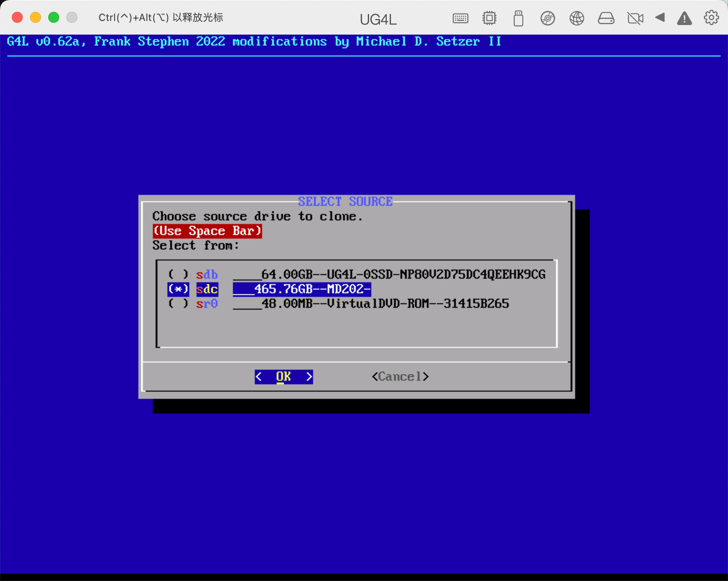The width and height of the screenshot is (728, 581).
Task: Open the USB devices icon
Action: point(518,18)
